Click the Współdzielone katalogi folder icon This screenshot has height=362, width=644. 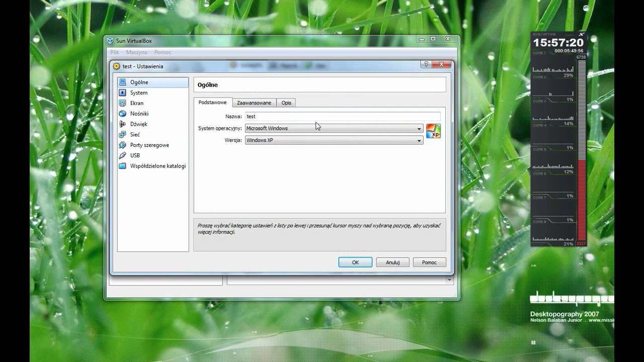point(122,166)
